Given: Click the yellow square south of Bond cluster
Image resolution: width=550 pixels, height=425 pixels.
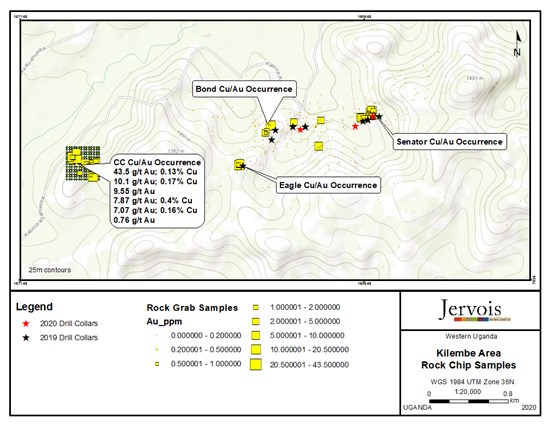Looking at the screenshot, I should point(318,146).
